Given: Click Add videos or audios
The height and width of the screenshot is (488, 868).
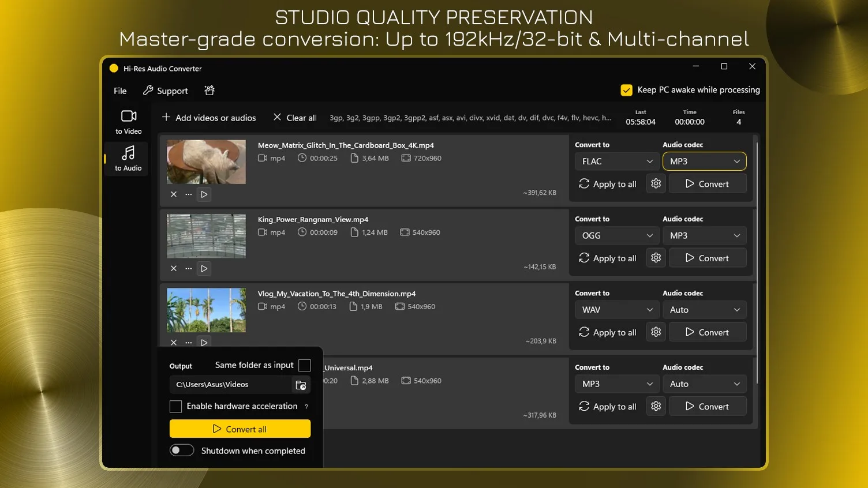Looking at the screenshot, I should tap(209, 118).
